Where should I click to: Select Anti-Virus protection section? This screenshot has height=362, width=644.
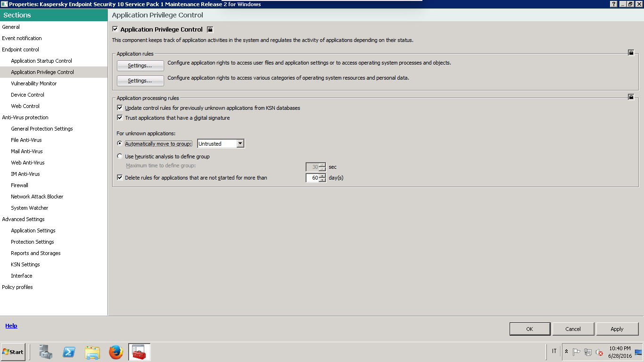pyautogui.click(x=25, y=117)
